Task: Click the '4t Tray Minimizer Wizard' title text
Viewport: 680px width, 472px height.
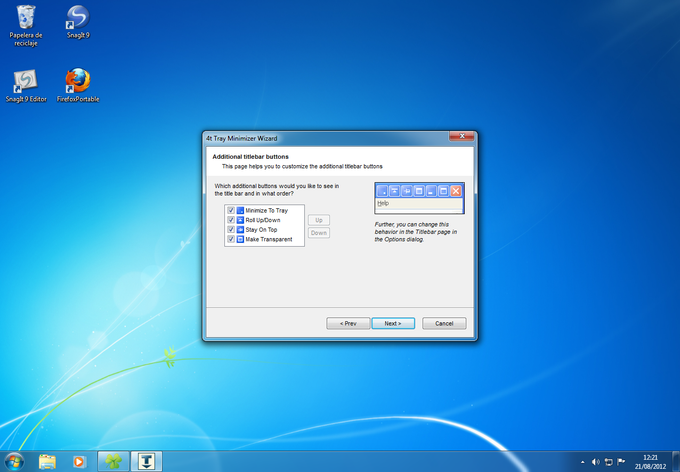Action: [242, 138]
